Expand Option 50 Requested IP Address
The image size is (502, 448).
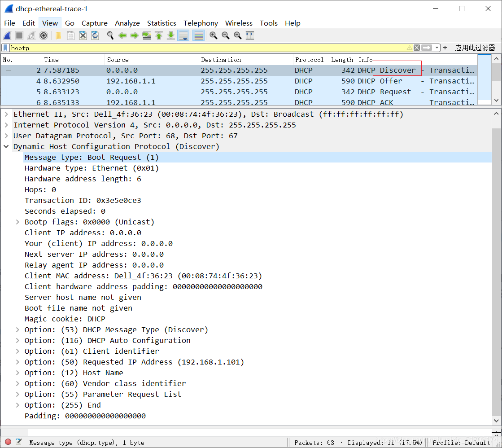point(17,362)
